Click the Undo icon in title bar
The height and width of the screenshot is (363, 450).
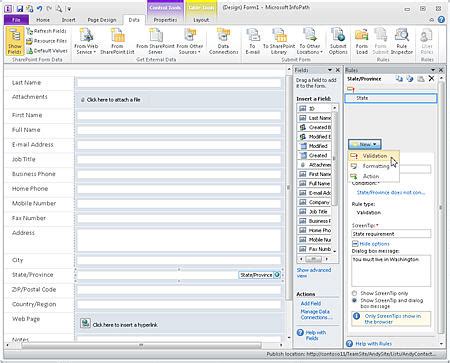[40, 9]
